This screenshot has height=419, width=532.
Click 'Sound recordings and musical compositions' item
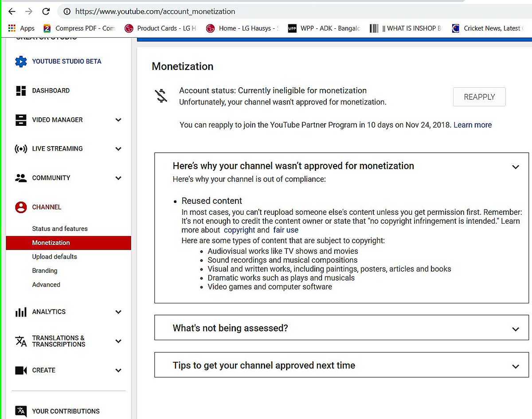(x=282, y=260)
